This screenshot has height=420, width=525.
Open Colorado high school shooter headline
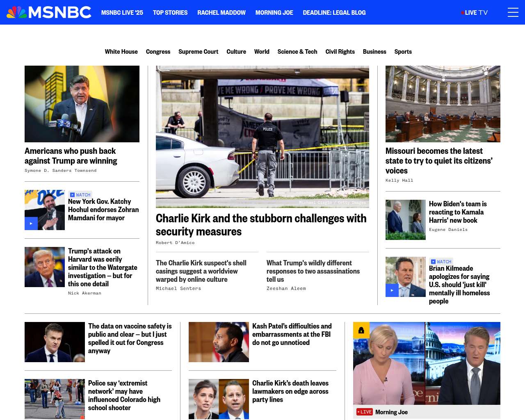[124, 395]
